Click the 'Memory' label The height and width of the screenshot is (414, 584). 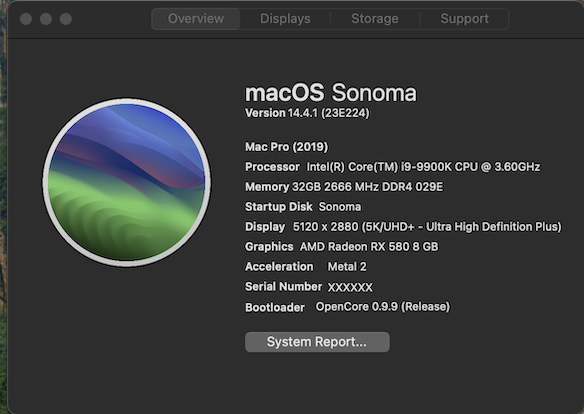(x=267, y=187)
